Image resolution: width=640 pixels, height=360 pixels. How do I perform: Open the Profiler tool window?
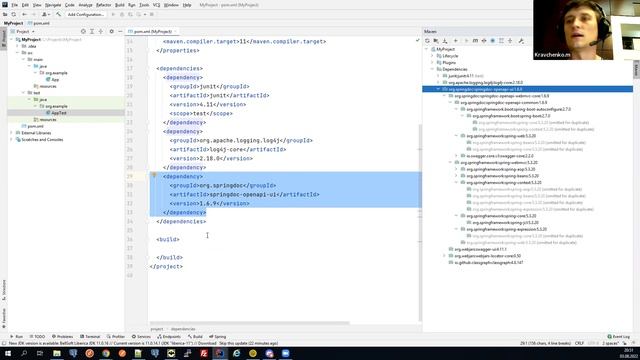(x=116, y=337)
